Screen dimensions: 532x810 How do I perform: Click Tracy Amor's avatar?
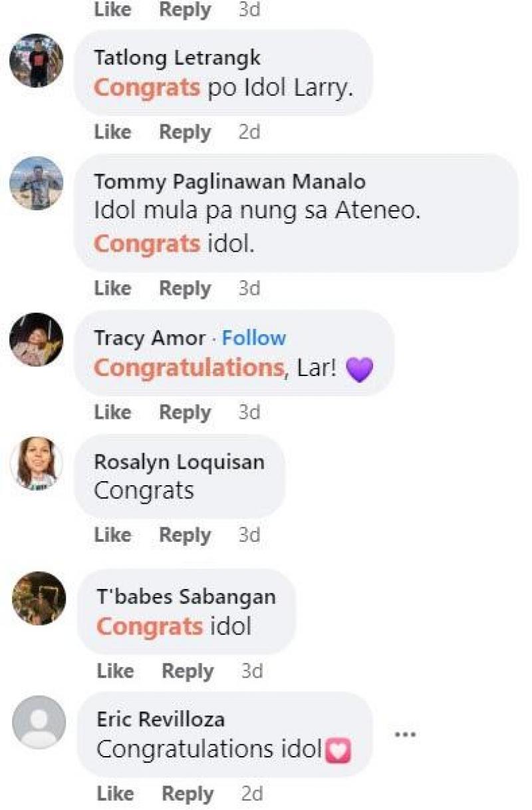click(37, 339)
